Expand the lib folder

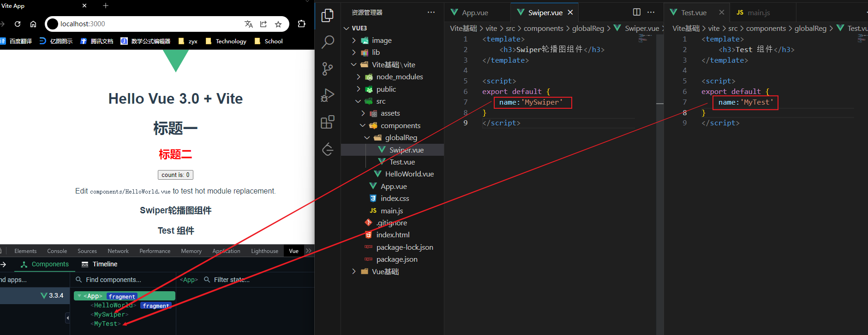tap(354, 53)
